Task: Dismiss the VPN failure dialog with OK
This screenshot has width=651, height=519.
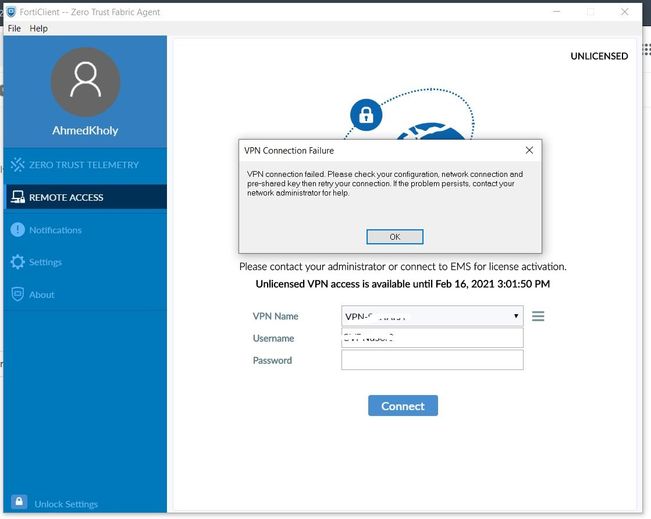Action: pyautogui.click(x=395, y=237)
